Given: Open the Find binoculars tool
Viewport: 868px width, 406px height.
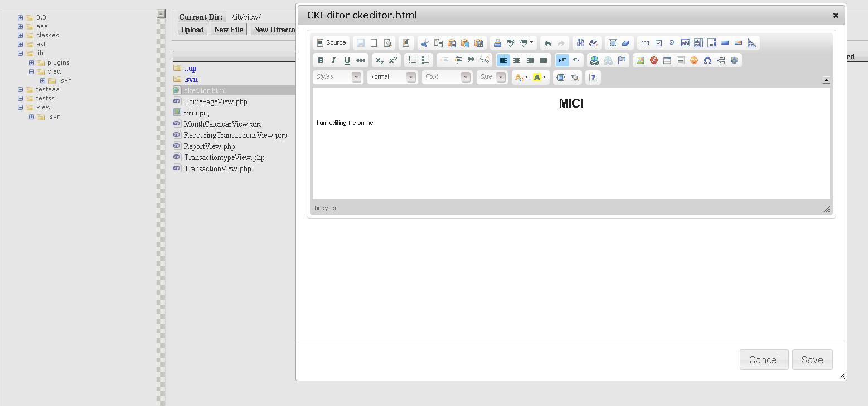Looking at the screenshot, I should [x=580, y=43].
